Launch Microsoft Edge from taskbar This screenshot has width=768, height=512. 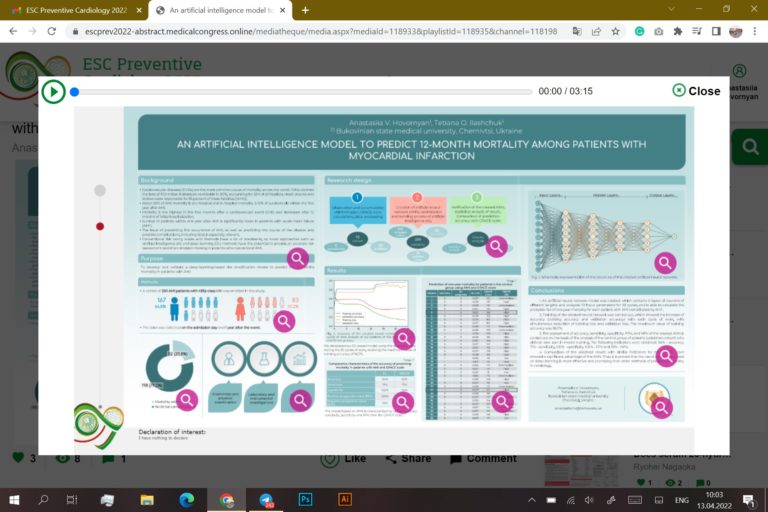point(186,500)
